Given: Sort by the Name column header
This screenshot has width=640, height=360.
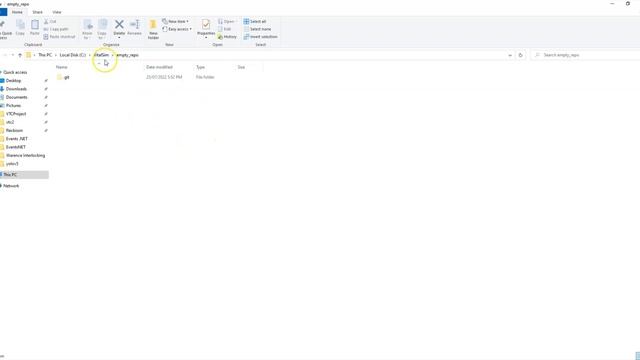Looking at the screenshot, I should (x=62, y=67).
